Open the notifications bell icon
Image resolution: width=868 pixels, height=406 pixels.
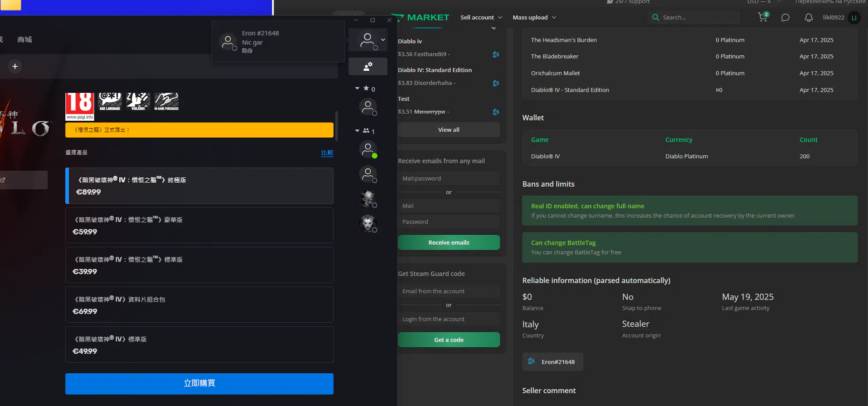(x=808, y=18)
